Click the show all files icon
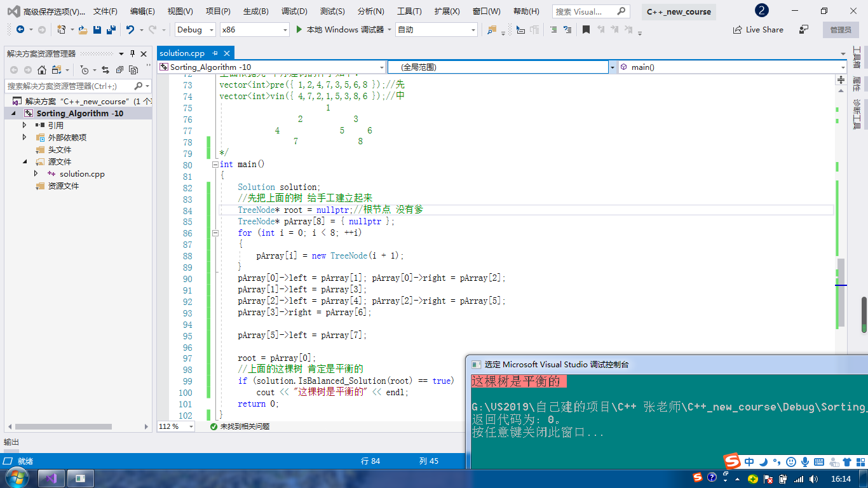Screen dimensions: 868x488 point(133,70)
